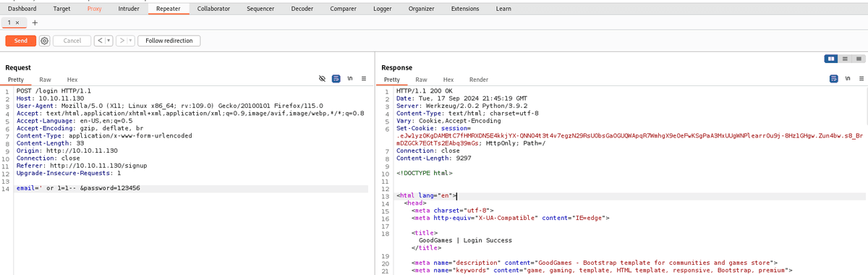
Task: Close Repeater tab 1 with its x
Action: (18, 22)
